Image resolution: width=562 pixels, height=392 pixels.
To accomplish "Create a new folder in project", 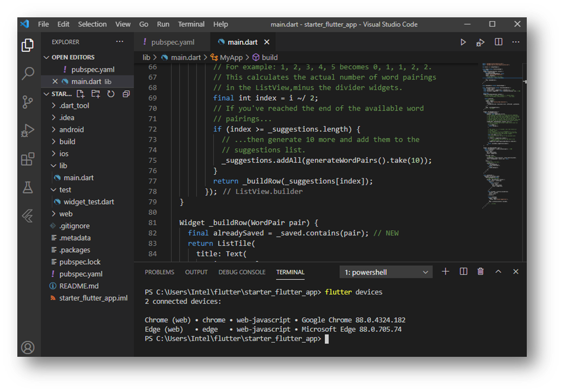I will 96,94.
